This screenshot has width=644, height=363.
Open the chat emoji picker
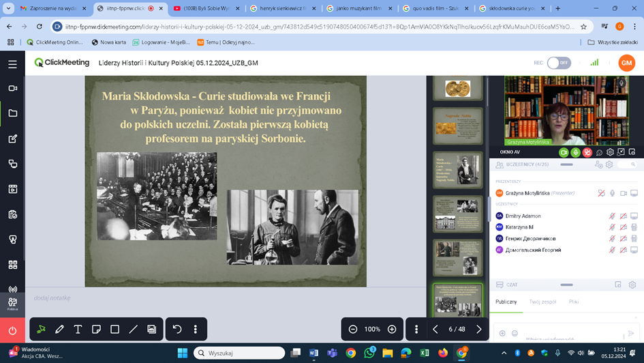click(x=515, y=334)
